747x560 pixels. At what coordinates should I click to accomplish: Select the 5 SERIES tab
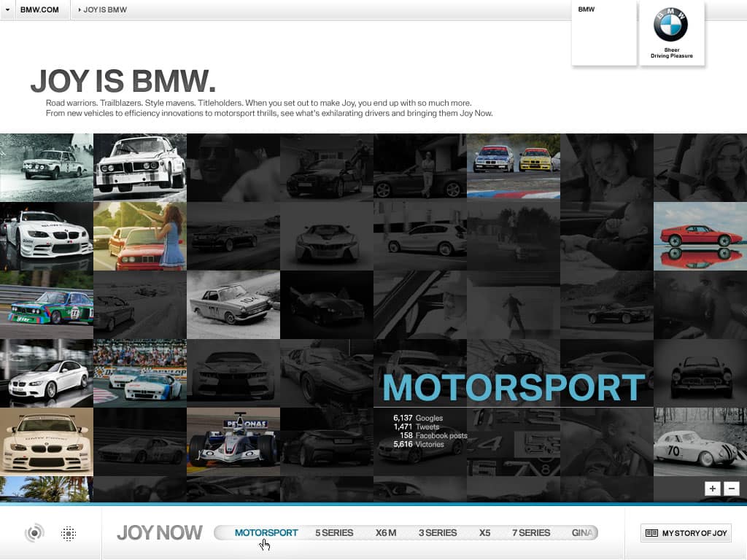point(334,532)
